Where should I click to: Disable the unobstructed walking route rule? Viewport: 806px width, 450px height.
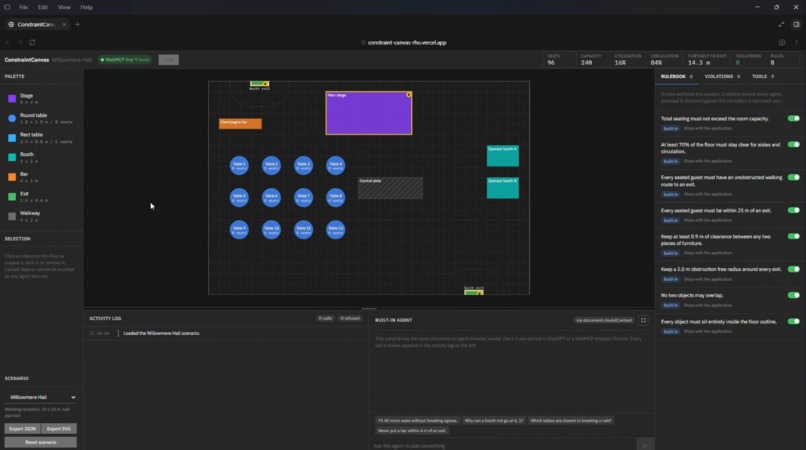click(793, 177)
